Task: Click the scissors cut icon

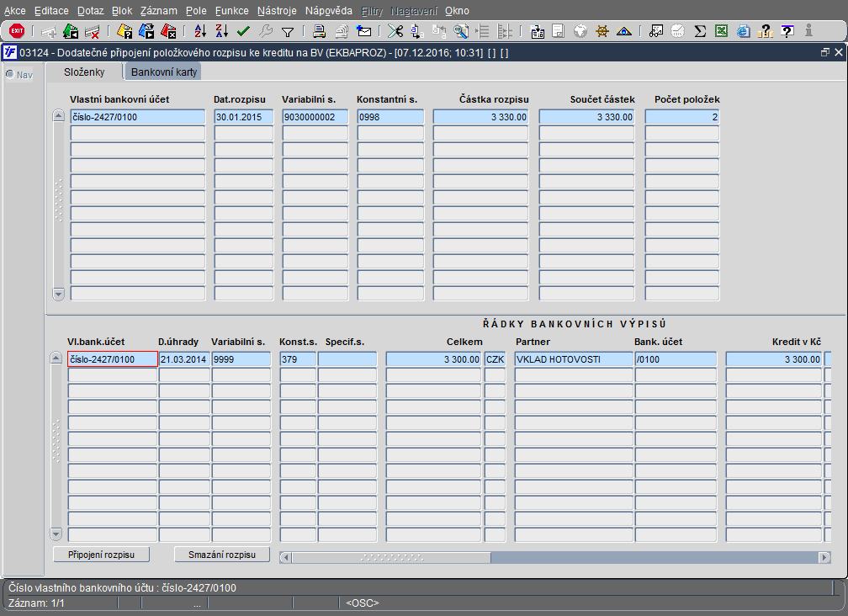Action: [x=395, y=31]
